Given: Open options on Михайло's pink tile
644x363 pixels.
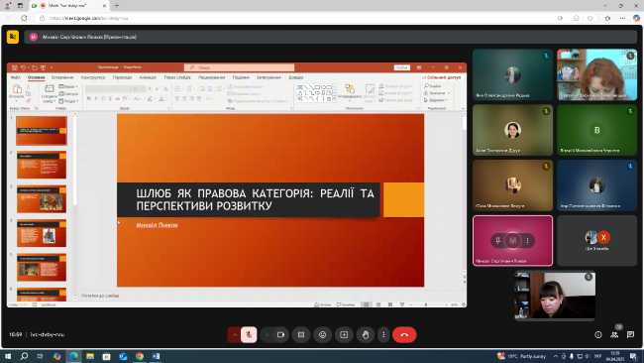Looking at the screenshot, I should 527,241.
